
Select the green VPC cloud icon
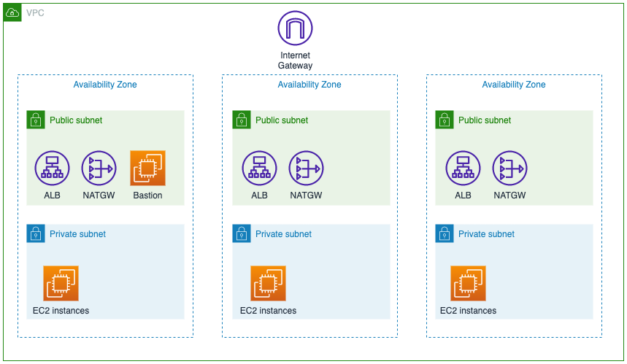pos(13,12)
